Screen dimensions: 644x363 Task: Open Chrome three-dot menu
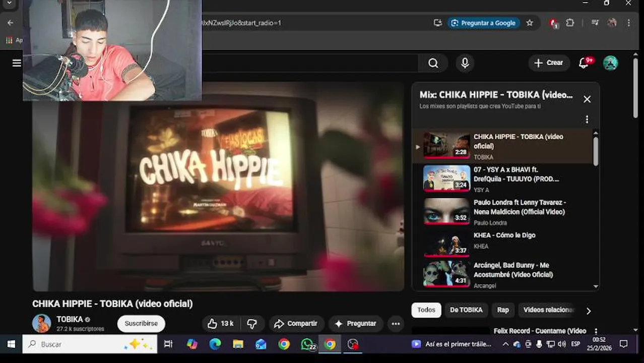pyautogui.click(x=628, y=23)
